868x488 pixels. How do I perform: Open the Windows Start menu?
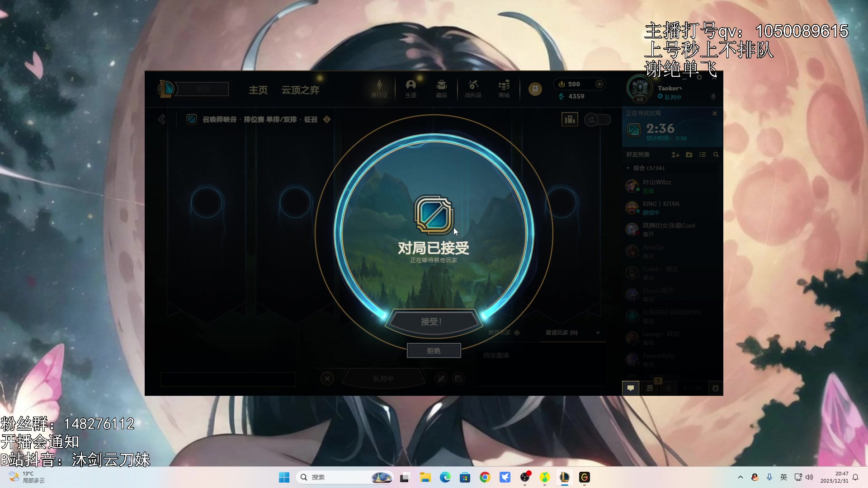pos(284,477)
